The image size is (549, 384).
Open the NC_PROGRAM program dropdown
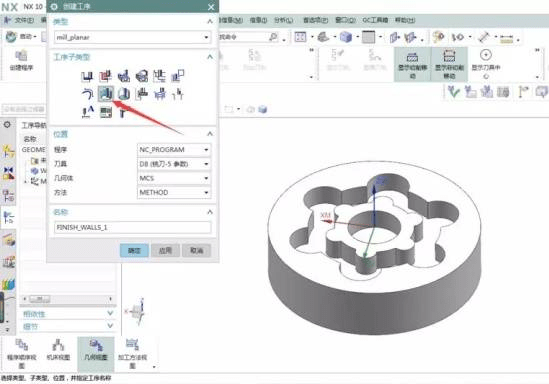(174, 150)
